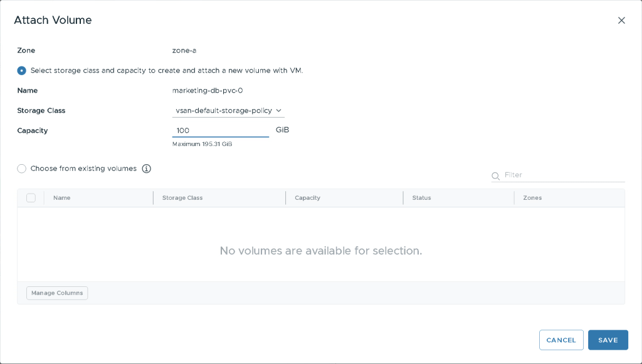This screenshot has width=642, height=364.
Task: Sort by Storage Class column header
Action: pyautogui.click(x=182, y=198)
